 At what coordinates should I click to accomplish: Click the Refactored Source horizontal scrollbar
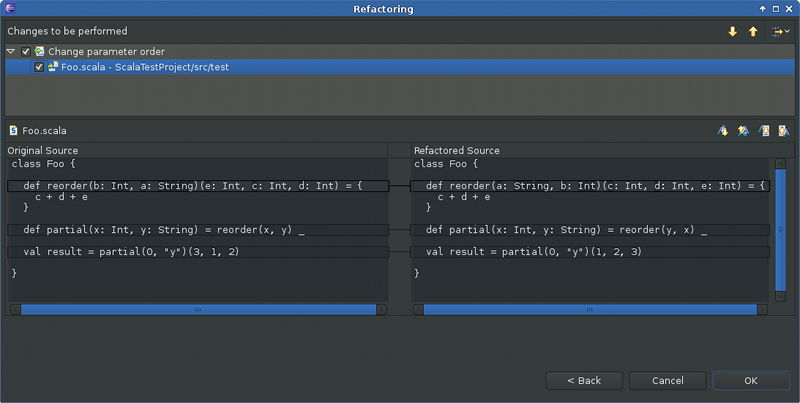coord(596,310)
